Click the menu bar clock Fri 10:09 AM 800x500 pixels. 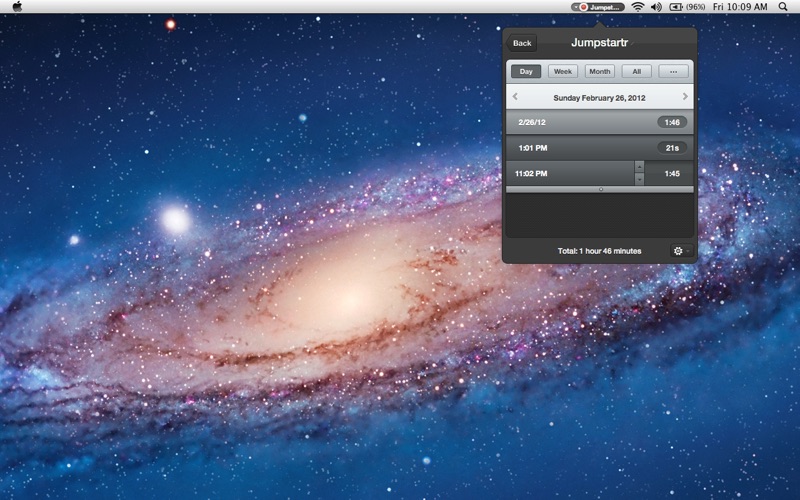(x=741, y=7)
